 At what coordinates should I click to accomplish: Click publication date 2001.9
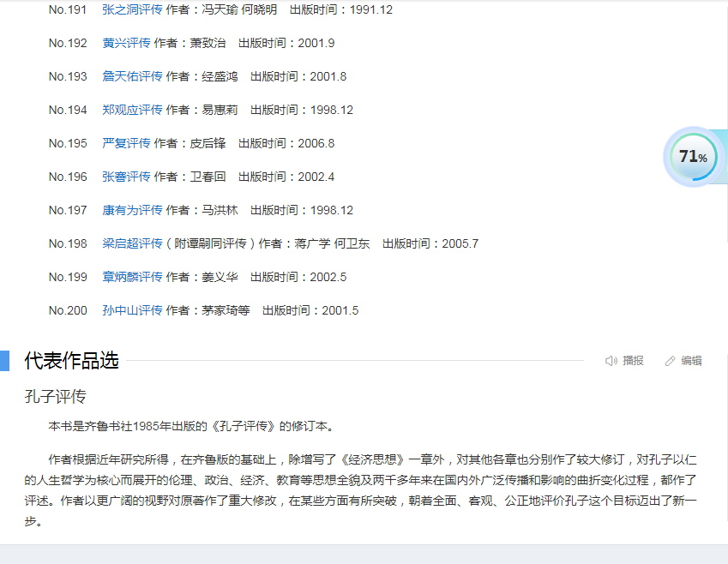click(316, 43)
